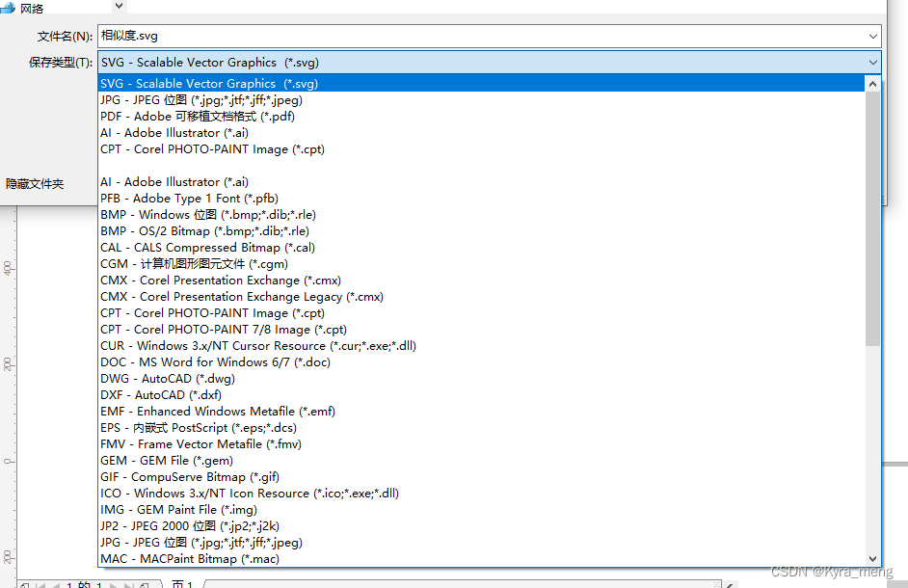Choose PDF - Adobe 可移植文档格式 (*.pdf)
Image resolution: width=908 pixels, height=588 pixels.
coord(482,117)
